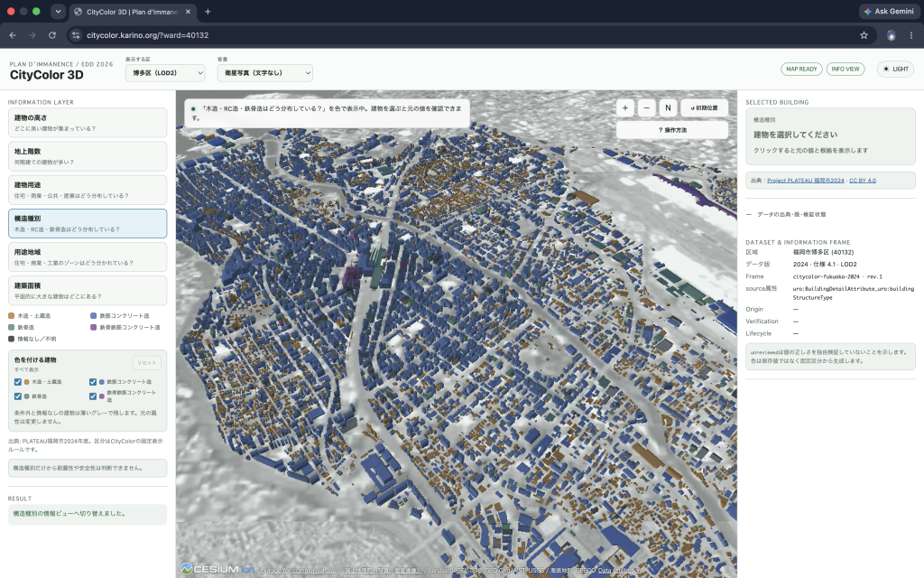Select the CityColor 3D browser tab
Image resolution: width=924 pixels, height=578 pixels.
coord(134,11)
